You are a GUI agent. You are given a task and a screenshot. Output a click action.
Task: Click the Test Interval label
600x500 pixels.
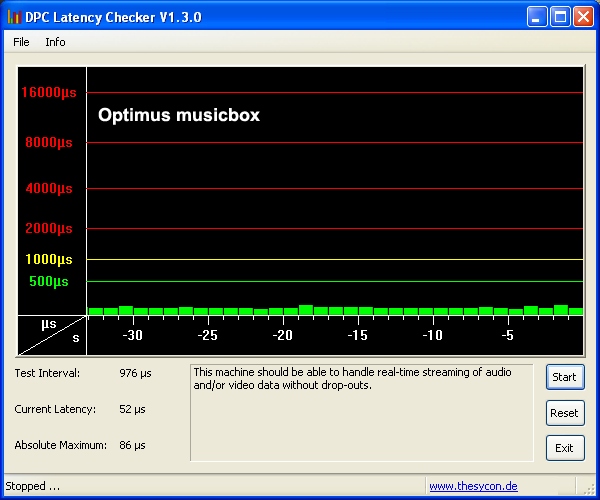[47, 373]
